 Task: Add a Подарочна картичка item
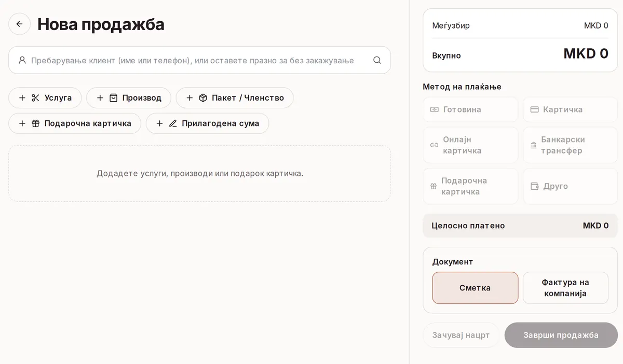(75, 123)
